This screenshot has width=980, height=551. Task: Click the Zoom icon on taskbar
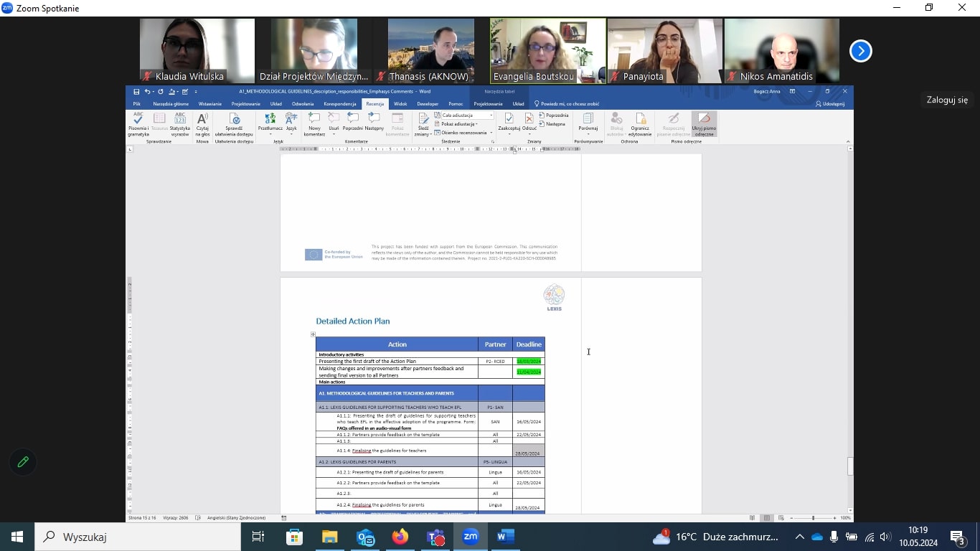click(x=471, y=537)
